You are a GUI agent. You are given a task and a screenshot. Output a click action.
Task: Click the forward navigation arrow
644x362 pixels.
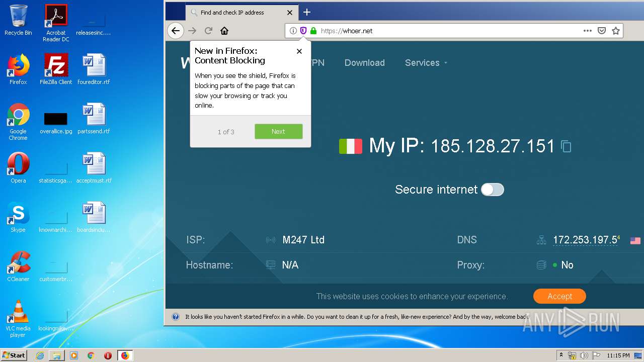[192, 31]
